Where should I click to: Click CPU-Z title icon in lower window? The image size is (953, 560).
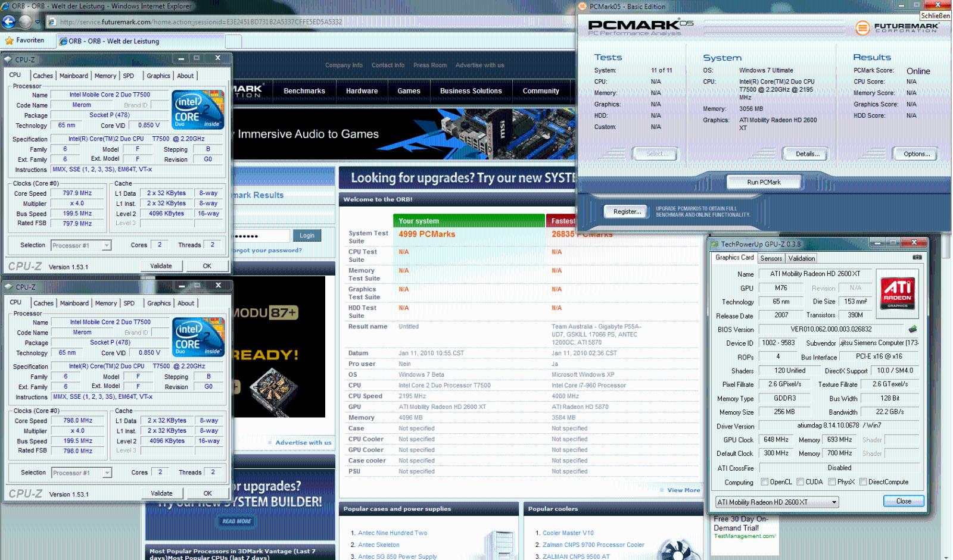point(9,287)
